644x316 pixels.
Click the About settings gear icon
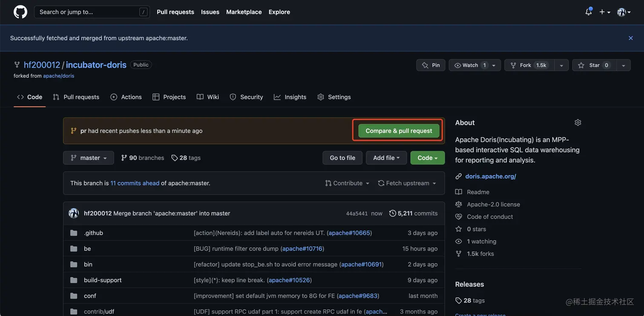tap(578, 122)
